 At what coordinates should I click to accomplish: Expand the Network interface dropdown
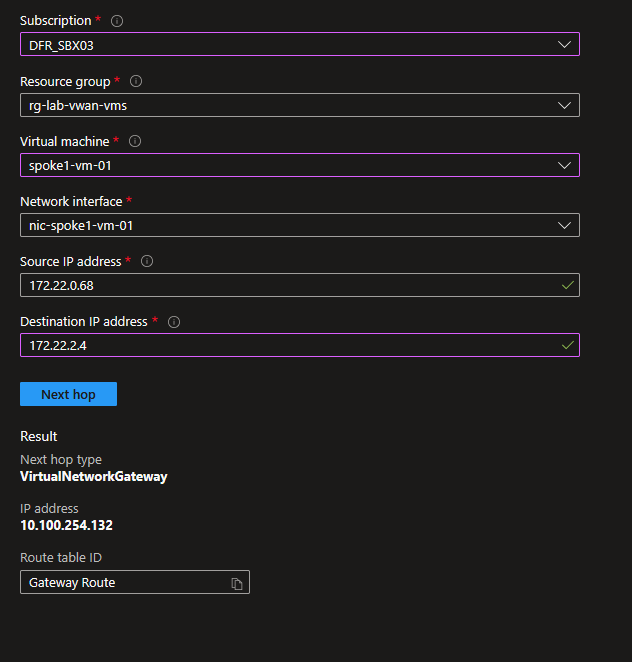[x=299, y=225]
